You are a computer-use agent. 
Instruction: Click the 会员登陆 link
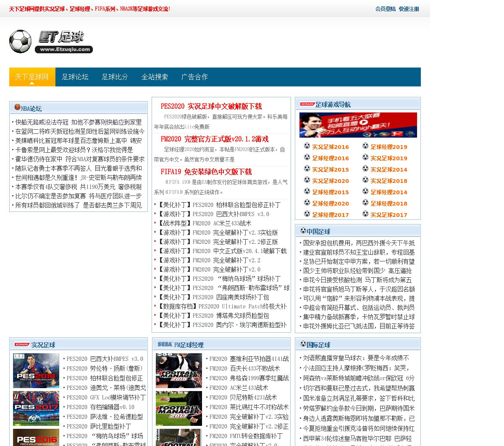386,9
